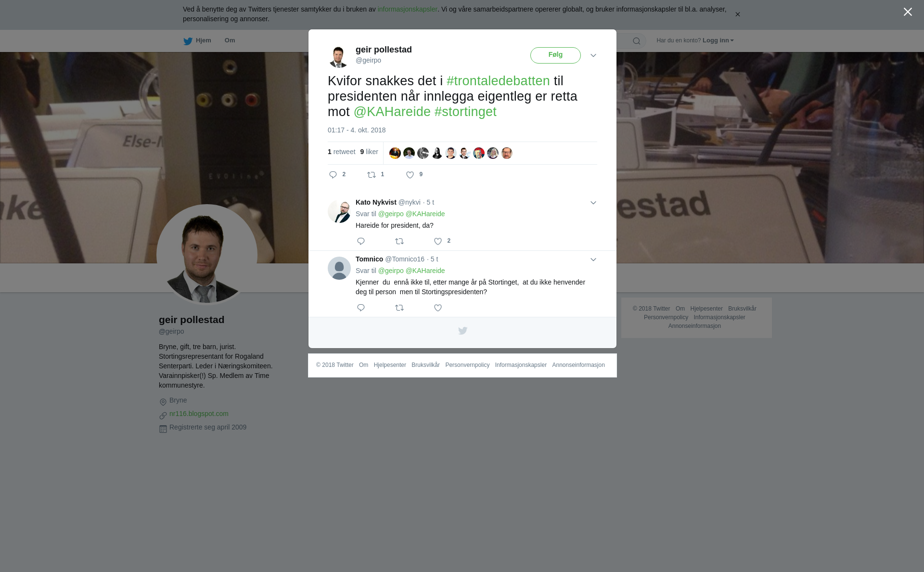
Task: Open the #trontaledebatten hashtag link
Action: pyautogui.click(x=498, y=81)
